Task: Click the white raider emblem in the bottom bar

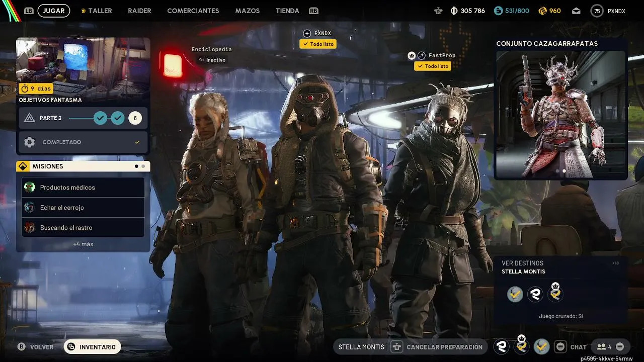Action: click(501, 346)
